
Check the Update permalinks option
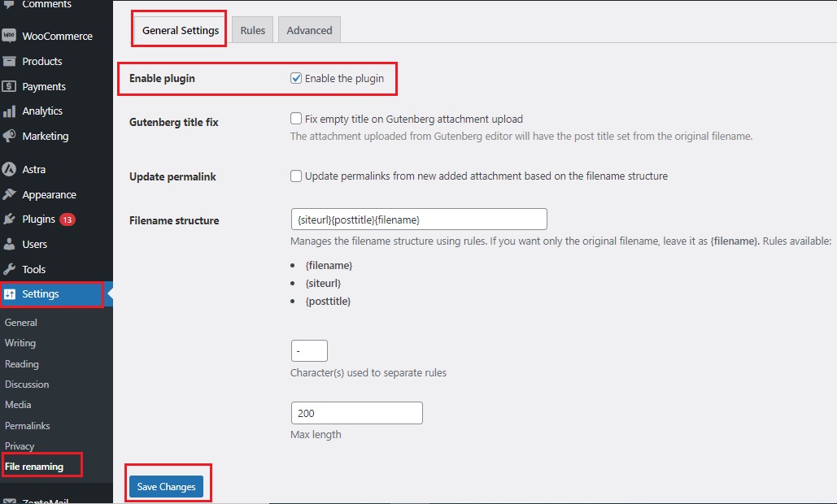pyautogui.click(x=296, y=176)
